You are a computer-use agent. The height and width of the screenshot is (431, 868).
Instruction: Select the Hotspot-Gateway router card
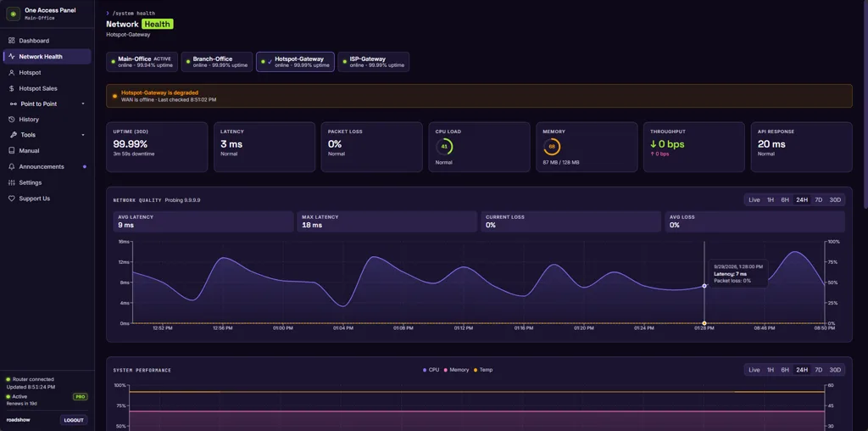tap(295, 62)
